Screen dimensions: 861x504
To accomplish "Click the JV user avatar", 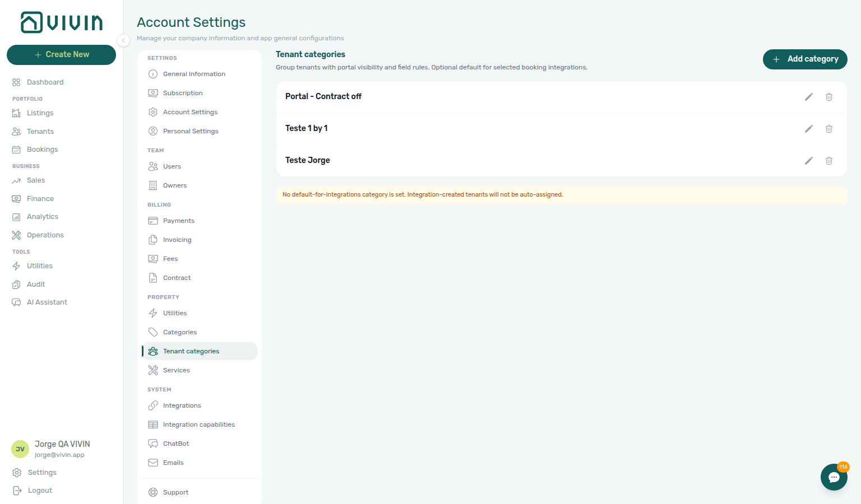I will pyautogui.click(x=20, y=449).
